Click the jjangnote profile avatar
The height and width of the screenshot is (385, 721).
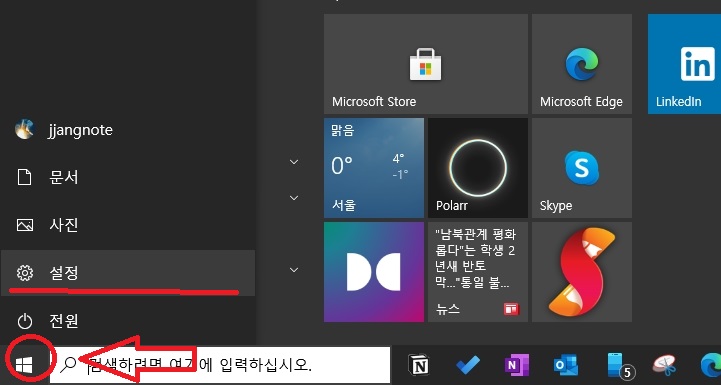coord(24,130)
